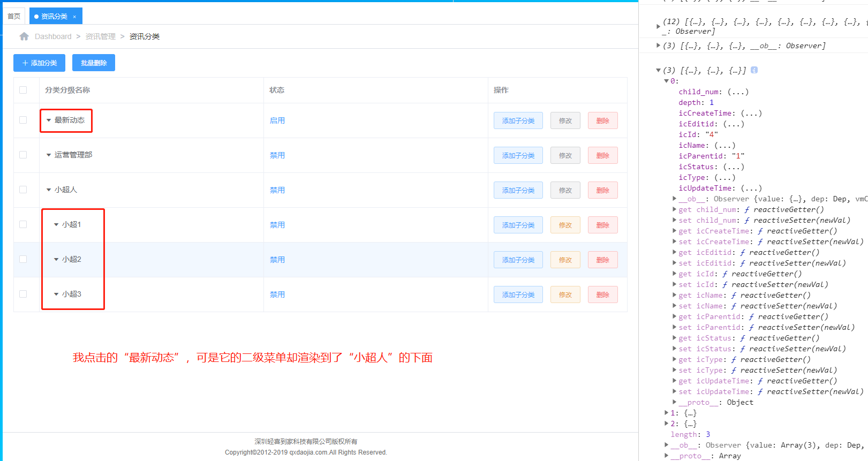Click 启用 status of 最新动态
This screenshot has height=461, width=868.
pyautogui.click(x=277, y=120)
